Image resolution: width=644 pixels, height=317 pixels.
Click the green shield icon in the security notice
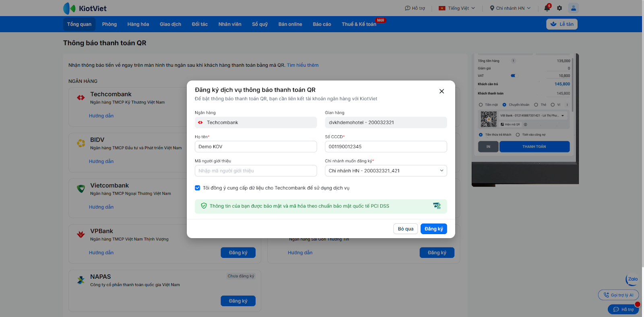tap(204, 206)
